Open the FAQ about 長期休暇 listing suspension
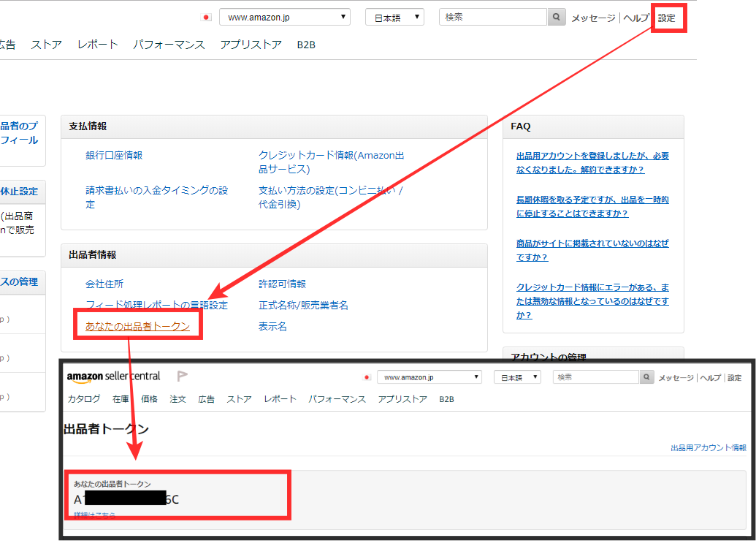Screen dimensions: 756x541 (x=592, y=206)
